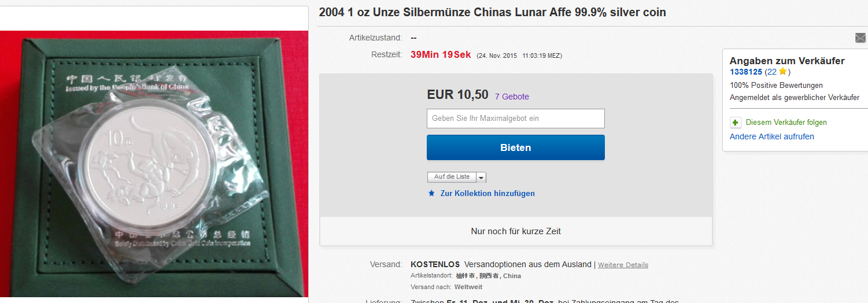Image resolution: width=868 pixels, height=303 pixels.
Task: Click the blue star beside Zur Kollektion hinzufügen
Action: pyautogui.click(x=431, y=193)
